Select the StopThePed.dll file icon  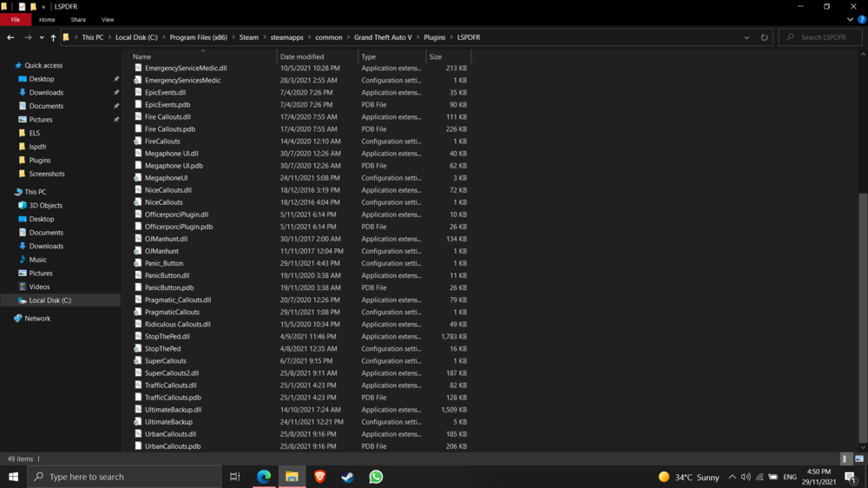click(138, 336)
